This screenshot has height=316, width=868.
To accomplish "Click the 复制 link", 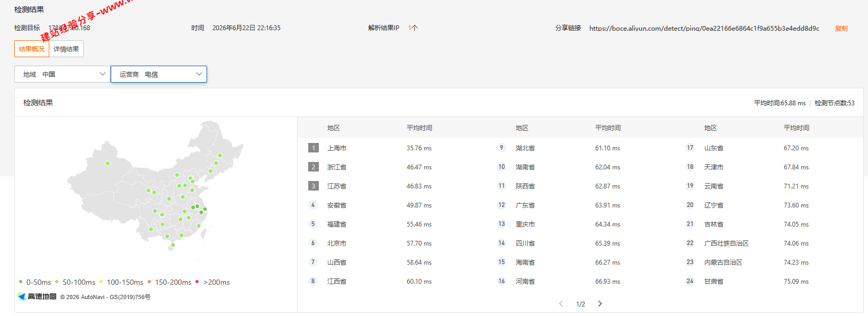I will (841, 29).
